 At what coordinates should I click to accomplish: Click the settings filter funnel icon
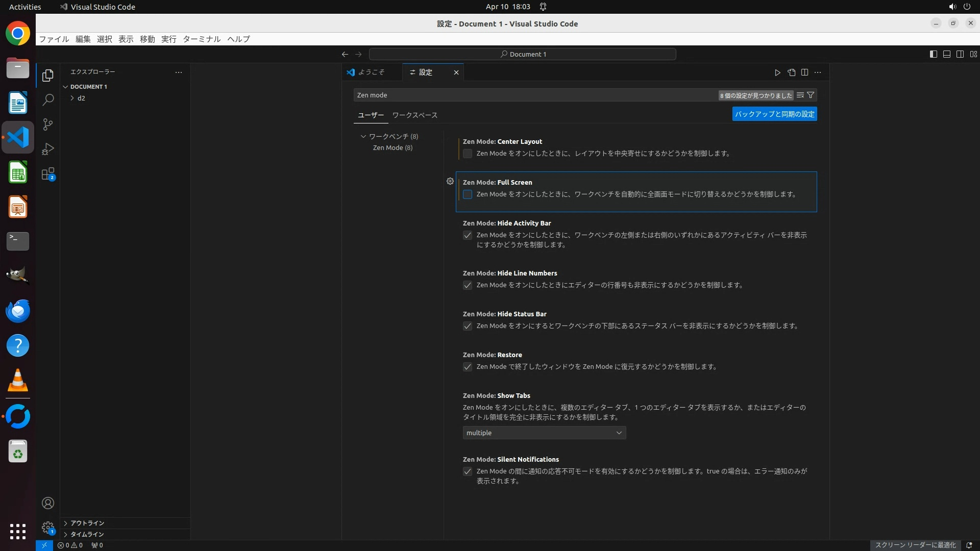[811, 95]
